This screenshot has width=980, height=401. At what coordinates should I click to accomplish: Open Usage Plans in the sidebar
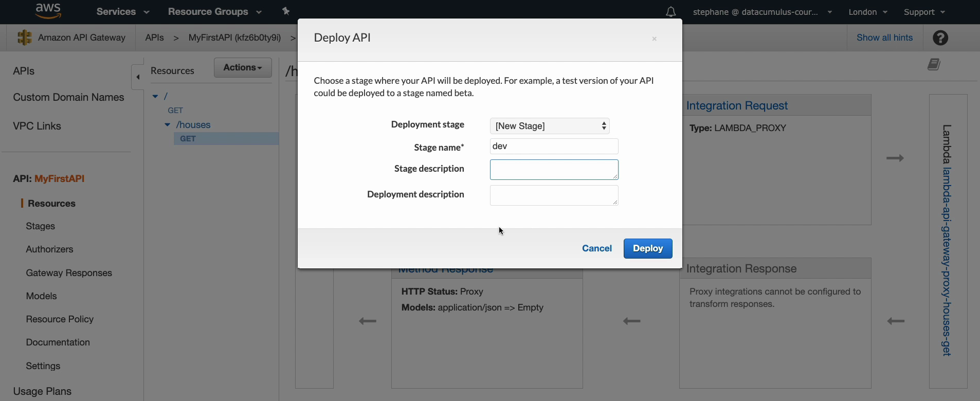42,391
